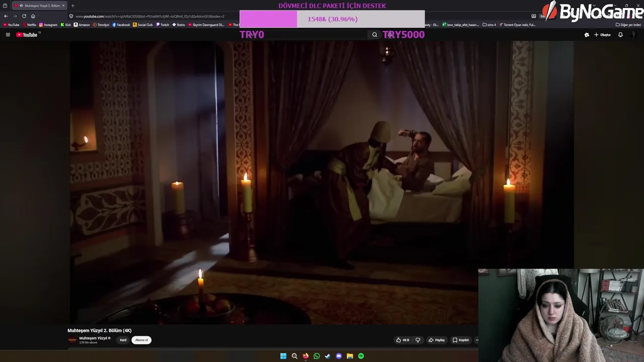The height and width of the screenshot is (362, 644).
Task: Go to the browser home page icon
Action: point(33,16)
